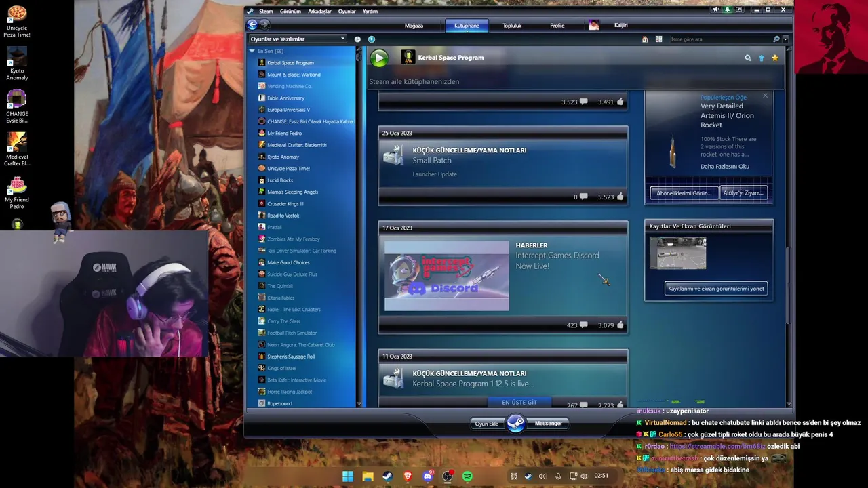Open the Oyunlar menu
868x488 pixels.
pyautogui.click(x=347, y=12)
